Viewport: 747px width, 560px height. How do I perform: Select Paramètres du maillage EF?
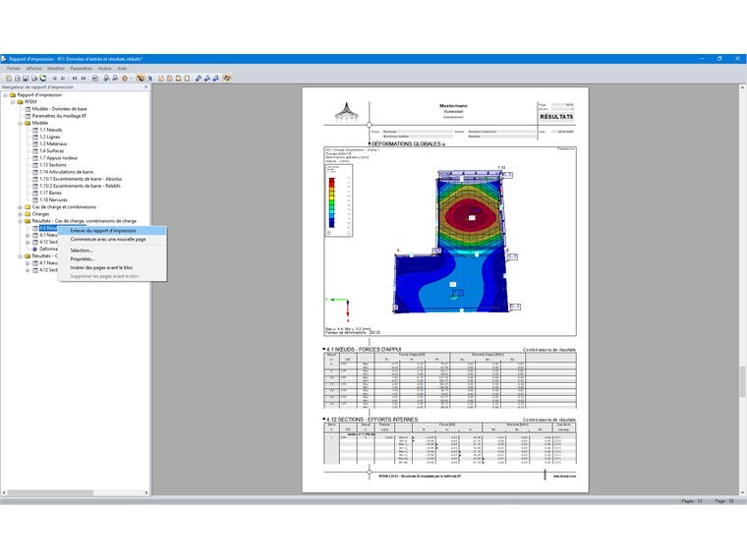(60, 116)
